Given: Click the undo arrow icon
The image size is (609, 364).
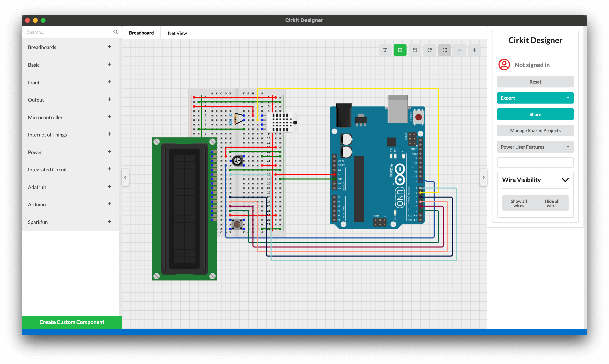Looking at the screenshot, I should [415, 50].
